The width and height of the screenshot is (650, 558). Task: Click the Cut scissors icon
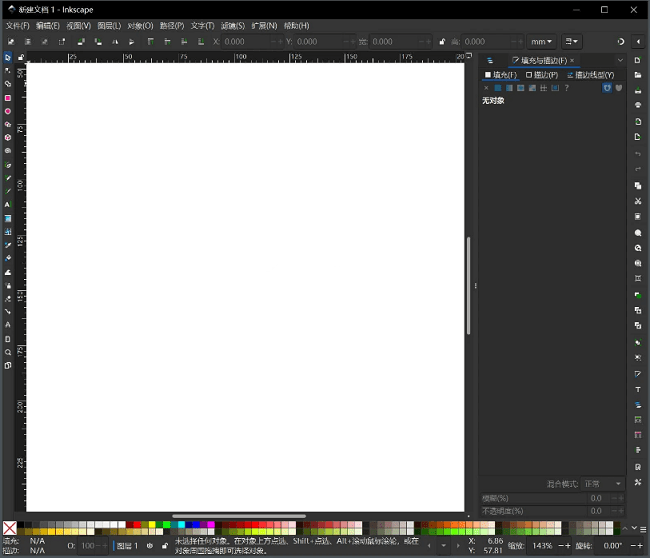pyautogui.click(x=638, y=201)
